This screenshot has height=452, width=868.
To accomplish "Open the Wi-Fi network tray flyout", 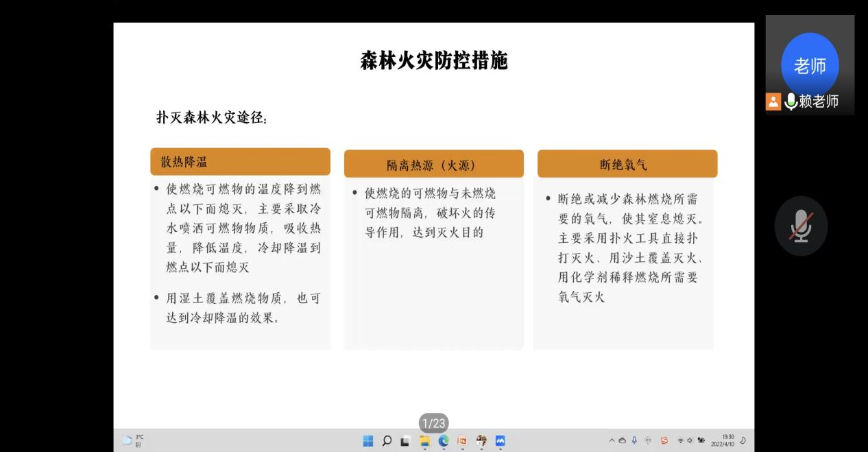I will point(681,440).
